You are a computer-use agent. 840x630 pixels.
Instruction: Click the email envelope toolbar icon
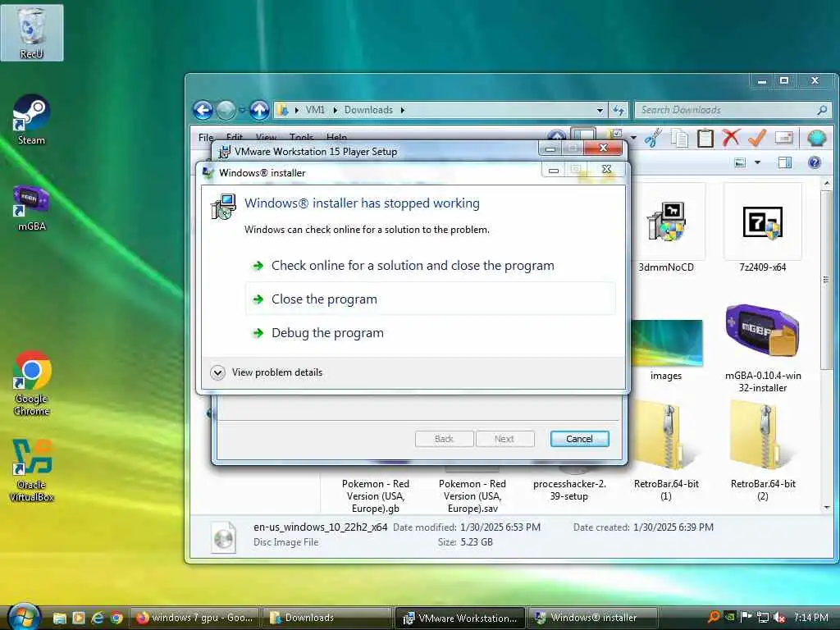tap(783, 138)
